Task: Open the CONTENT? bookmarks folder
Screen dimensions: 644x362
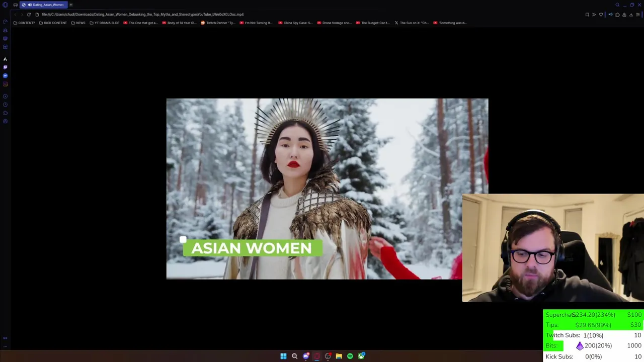Action: pyautogui.click(x=24, y=23)
